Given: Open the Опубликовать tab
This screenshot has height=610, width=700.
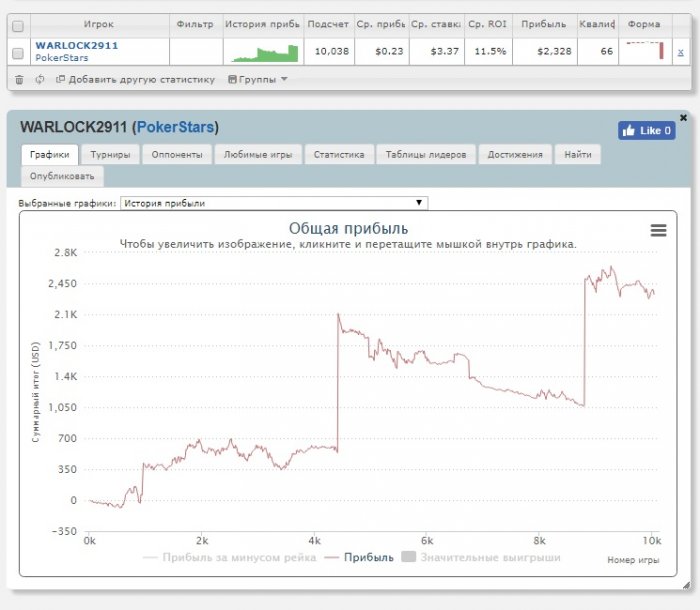Looking at the screenshot, I should (x=62, y=176).
